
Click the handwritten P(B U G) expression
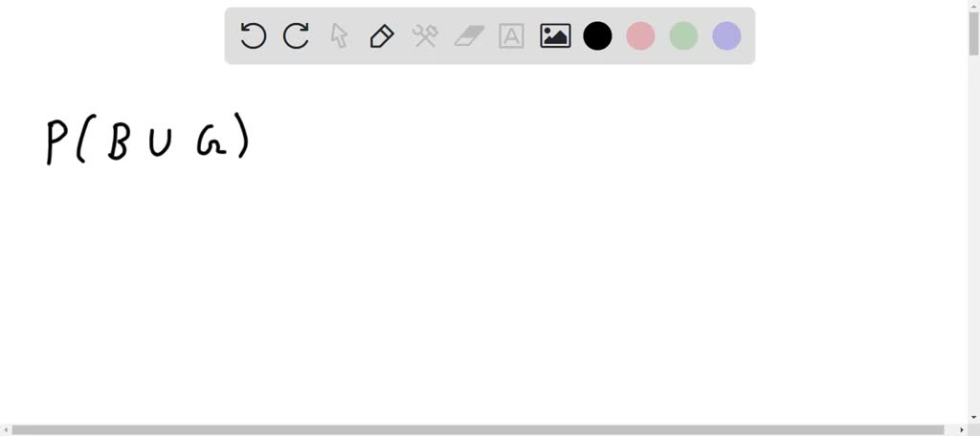click(147, 139)
